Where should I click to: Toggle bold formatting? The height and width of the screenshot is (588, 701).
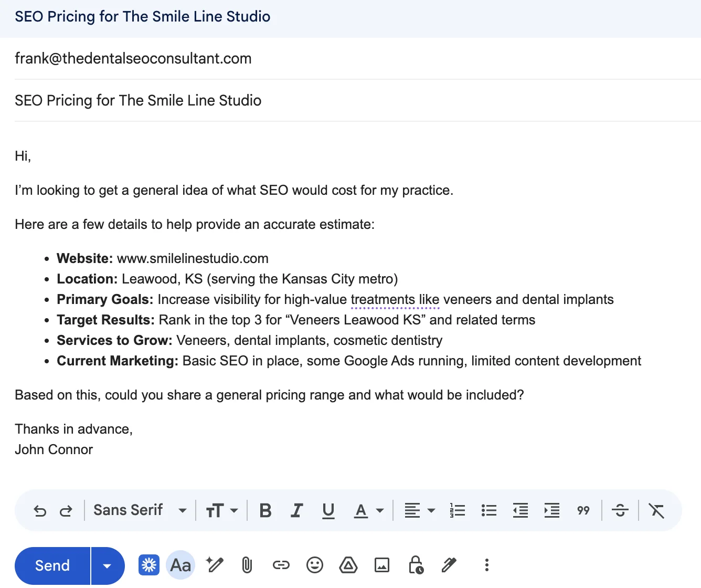click(x=265, y=510)
